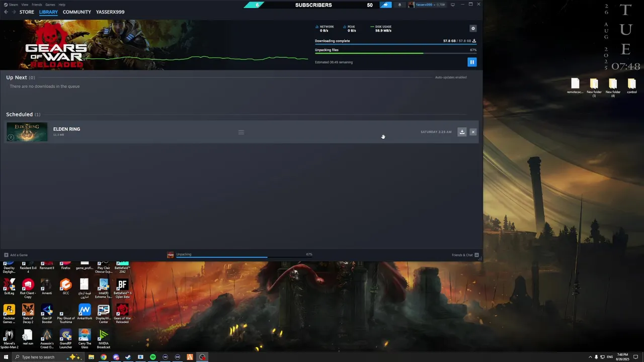
Task: Click the Scheduled section header
Action: [x=23, y=115]
